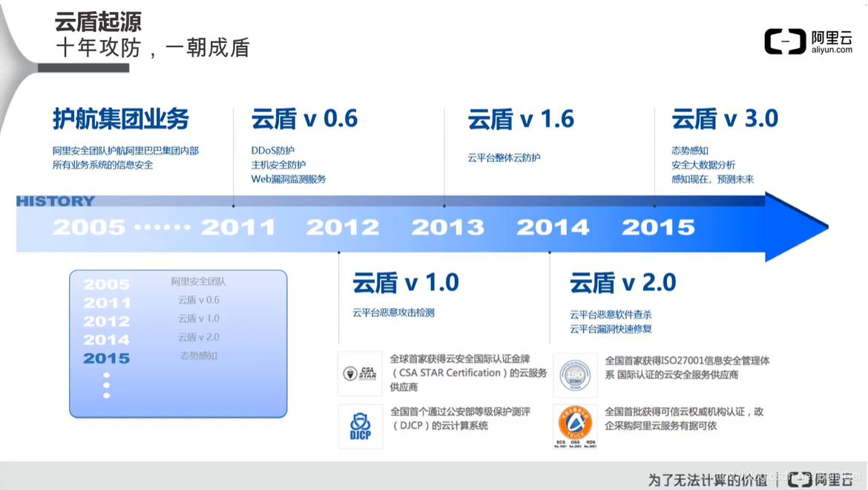Viewport: 868px width, 490px height.
Task: Click the 2014 year on the timeline
Action: tap(553, 227)
